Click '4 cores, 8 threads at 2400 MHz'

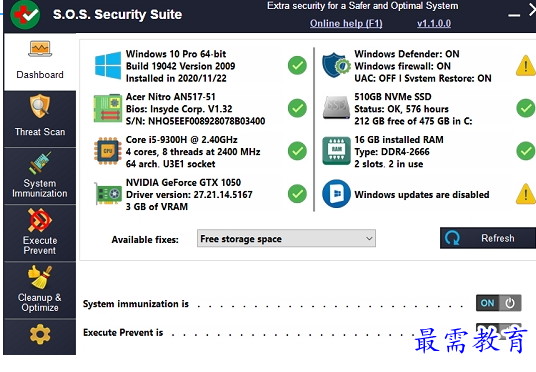coord(193,152)
